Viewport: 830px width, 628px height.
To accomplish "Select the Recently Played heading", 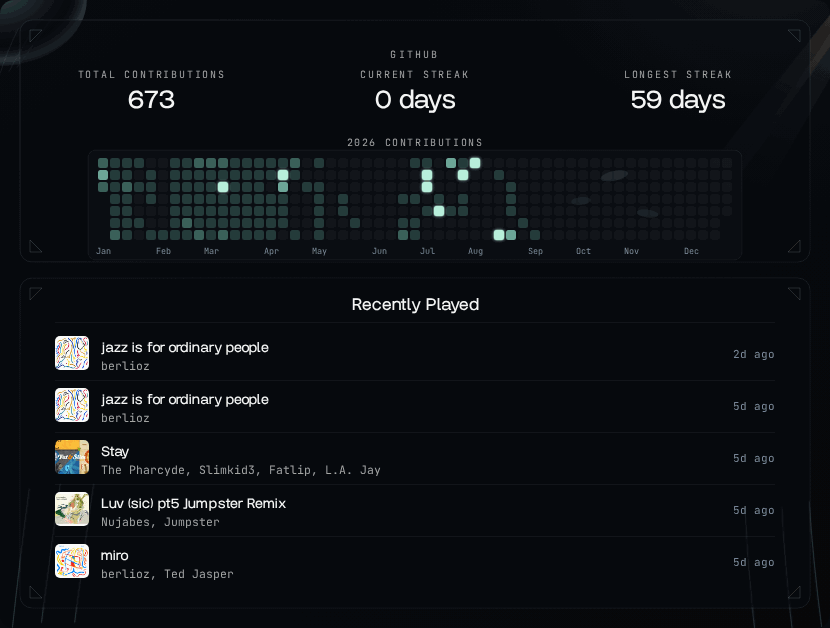I will [416, 304].
